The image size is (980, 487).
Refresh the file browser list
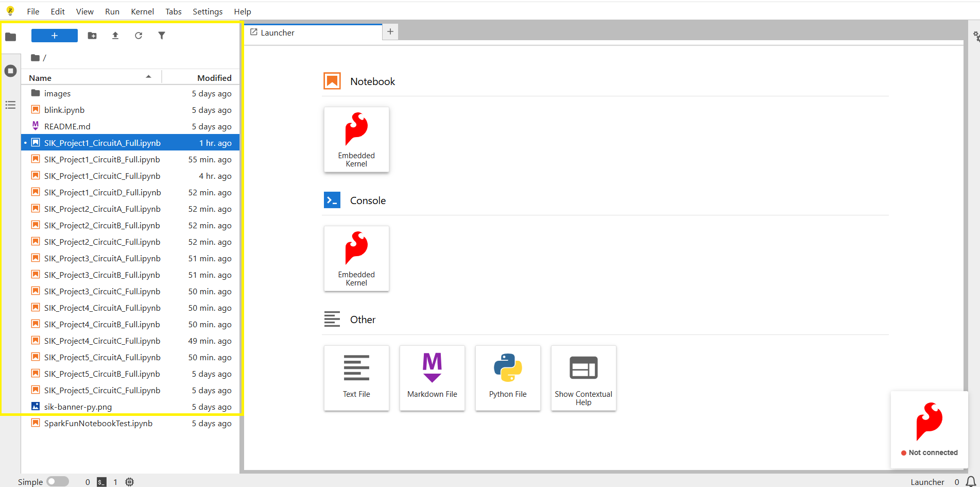(139, 36)
